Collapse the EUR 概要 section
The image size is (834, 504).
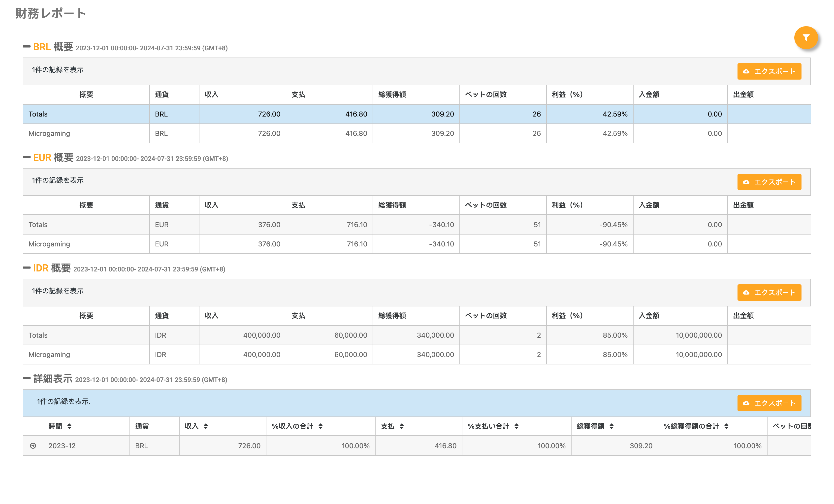pyautogui.click(x=26, y=157)
